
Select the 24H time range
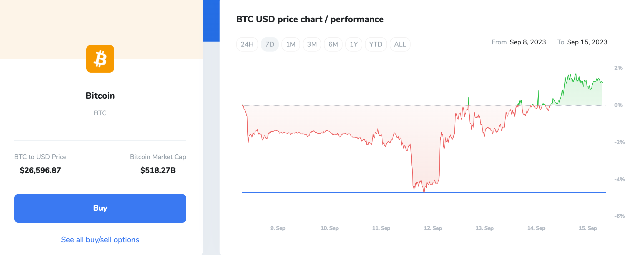(x=247, y=44)
